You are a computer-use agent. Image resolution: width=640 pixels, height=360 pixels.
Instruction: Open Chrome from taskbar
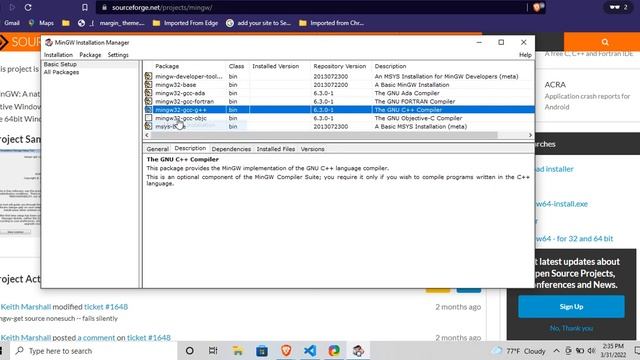tap(334, 351)
